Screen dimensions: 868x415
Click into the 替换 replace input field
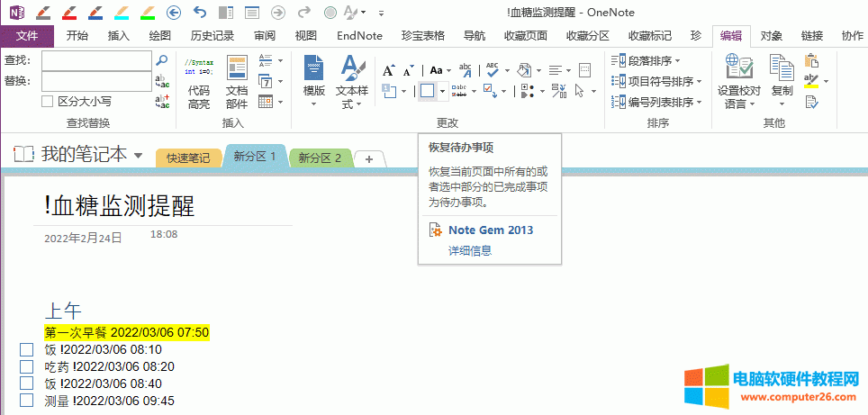[x=96, y=81]
